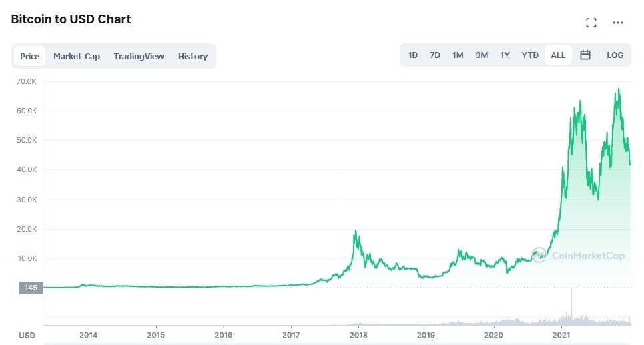Screen dimensions: 644x345
Task: Open fullscreen chart view icon
Action: point(591,23)
